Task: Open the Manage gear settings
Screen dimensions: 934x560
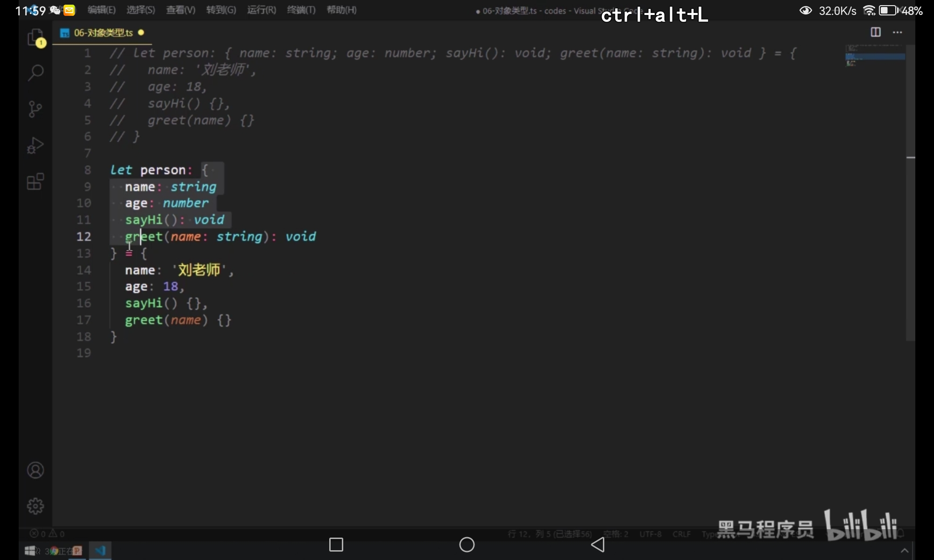Action: [x=35, y=506]
